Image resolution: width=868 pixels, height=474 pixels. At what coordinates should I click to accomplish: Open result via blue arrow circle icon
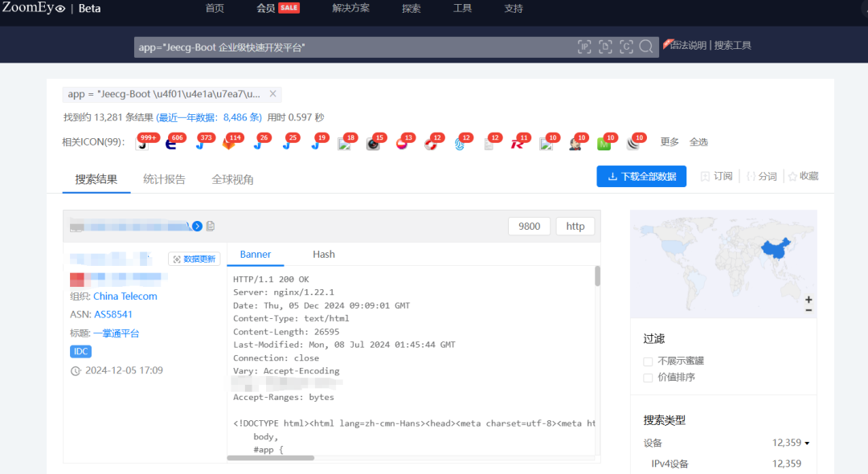pos(197,227)
